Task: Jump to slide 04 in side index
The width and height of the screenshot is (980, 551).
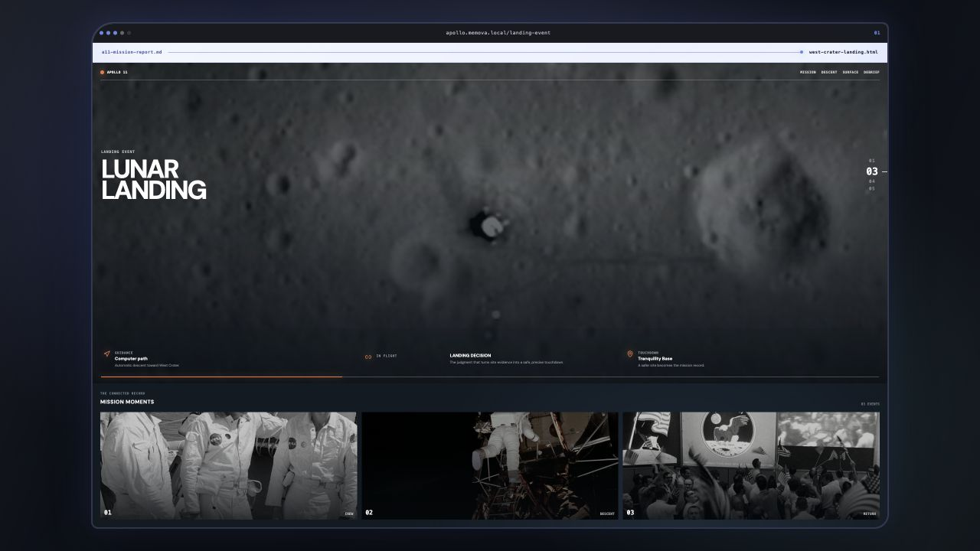Action: point(871,181)
